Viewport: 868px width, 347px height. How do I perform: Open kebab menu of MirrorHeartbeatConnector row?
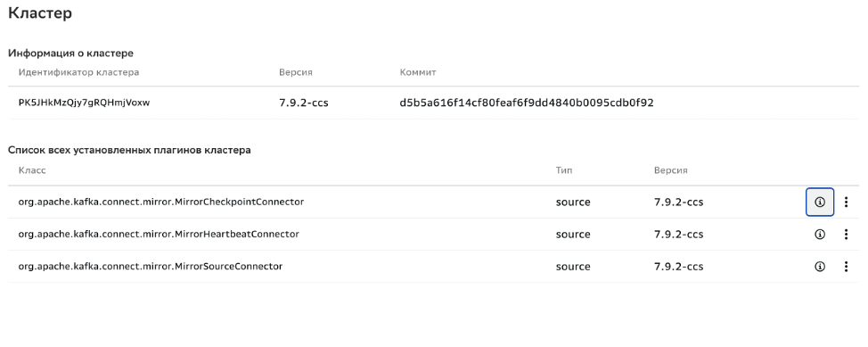coord(846,235)
